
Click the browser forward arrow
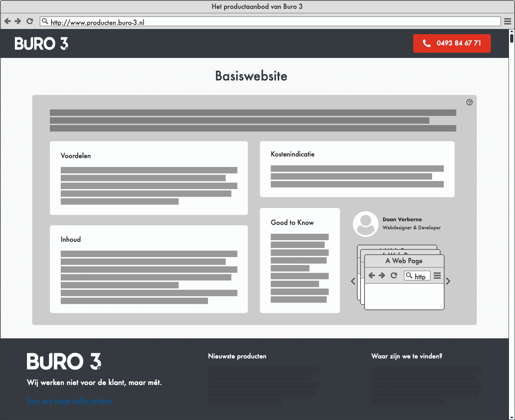click(18, 21)
